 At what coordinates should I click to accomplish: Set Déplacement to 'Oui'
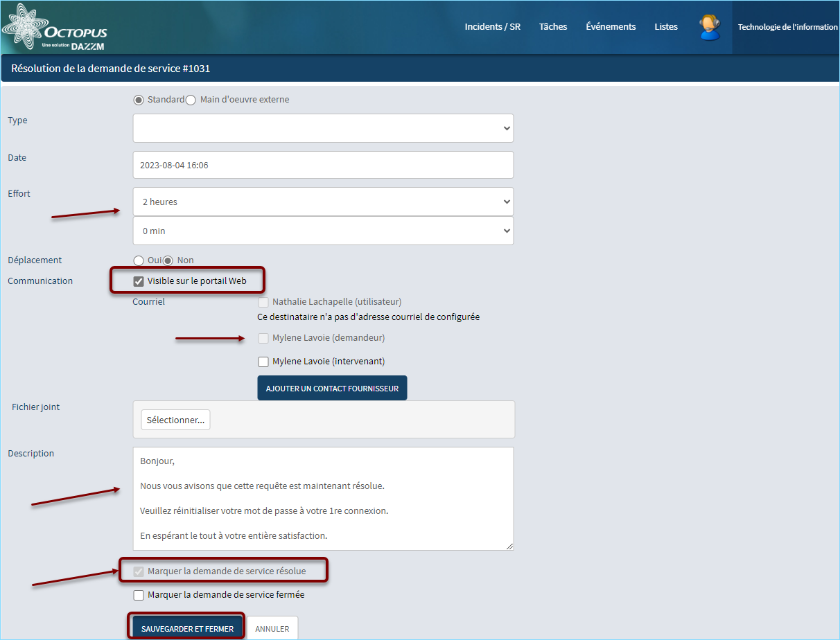click(138, 260)
